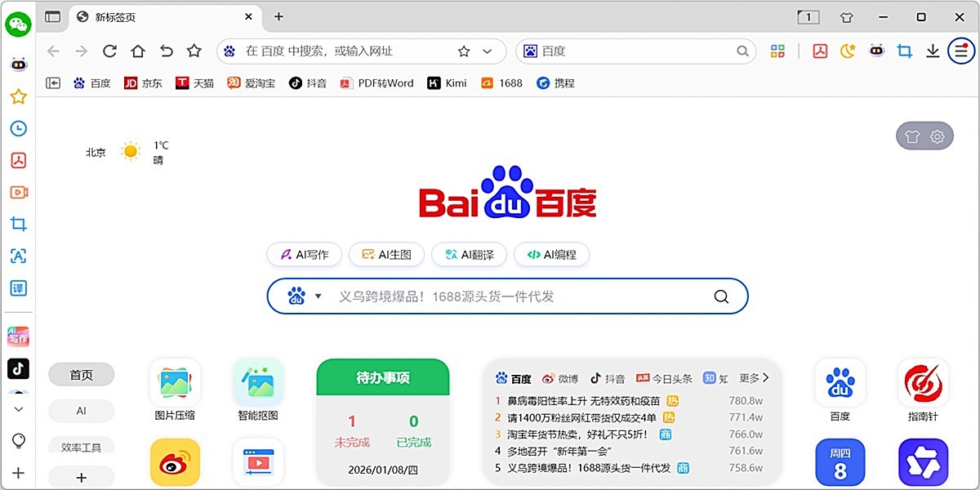
Task: Open the AI assistant robot icon in toolbar
Action: click(875, 50)
